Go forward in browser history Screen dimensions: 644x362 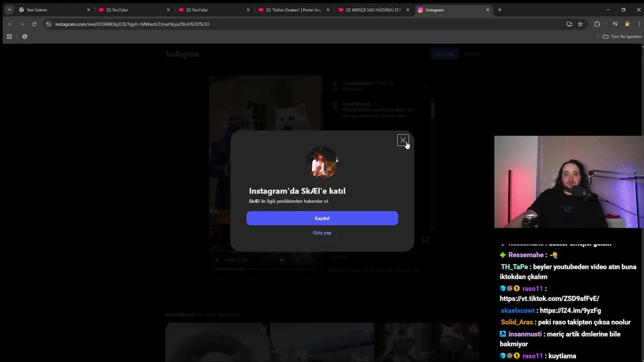pyautogui.click(x=22, y=24)
